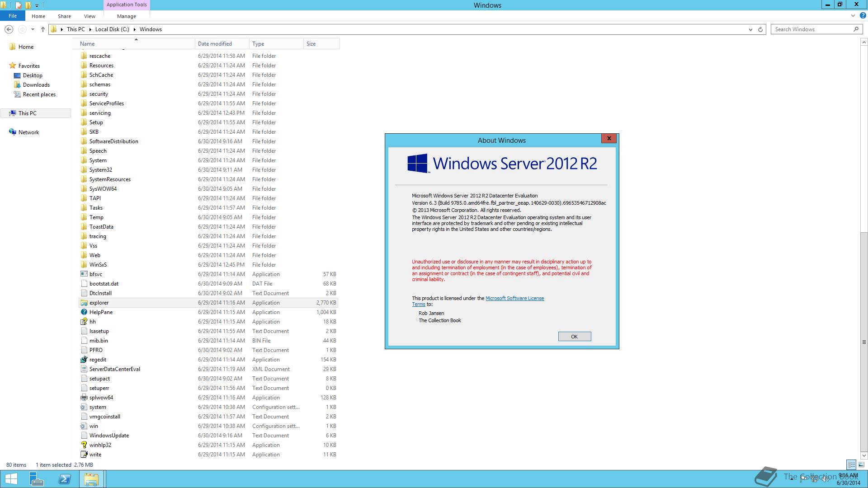Select the hh application icon

coord(84,322)
